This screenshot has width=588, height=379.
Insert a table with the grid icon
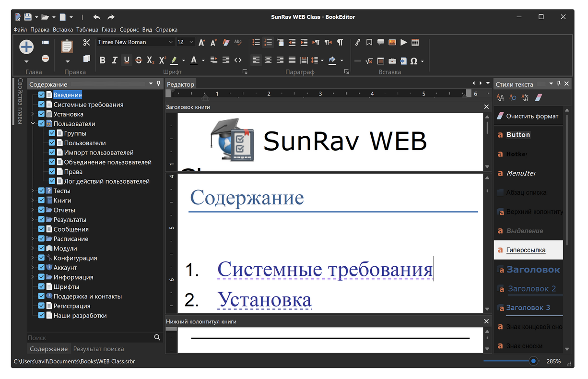tap(415, 42)
